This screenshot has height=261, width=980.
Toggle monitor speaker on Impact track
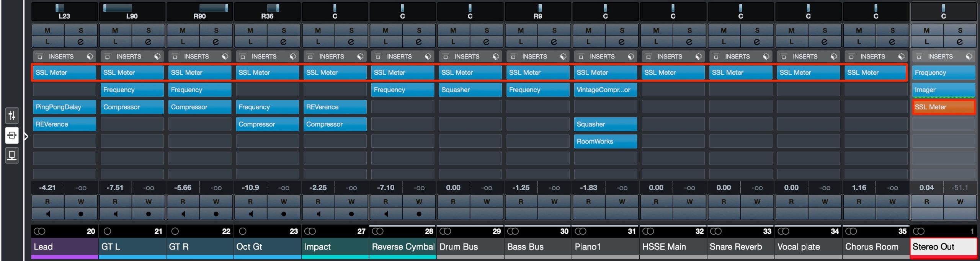(318, 214)
